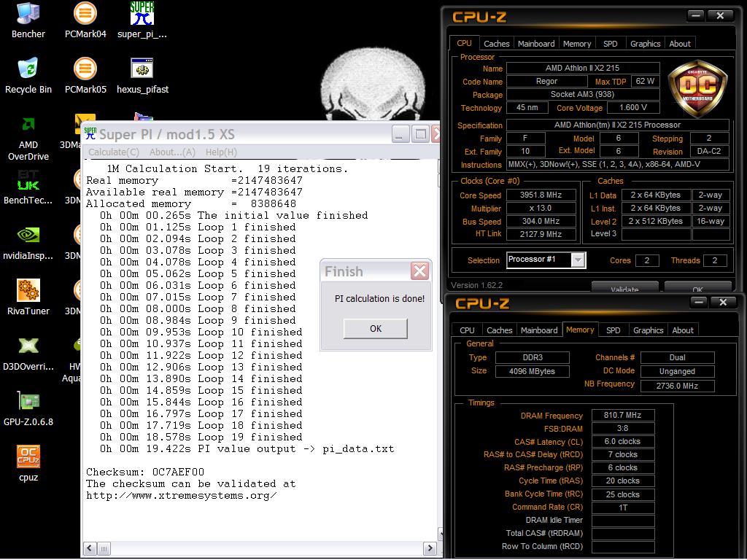
Task: Switch to Memory tab in top CPU-Z
Action: [577, 44]
